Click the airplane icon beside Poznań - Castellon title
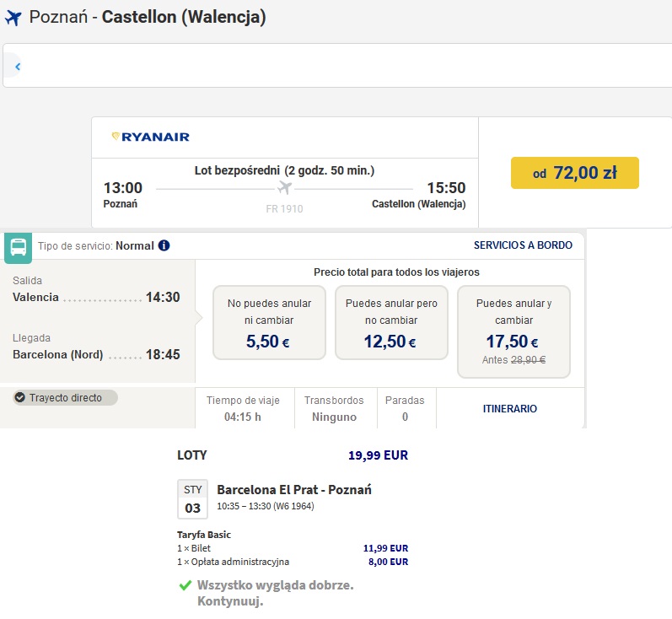The image size is (672, 619). tap(13, 18)
